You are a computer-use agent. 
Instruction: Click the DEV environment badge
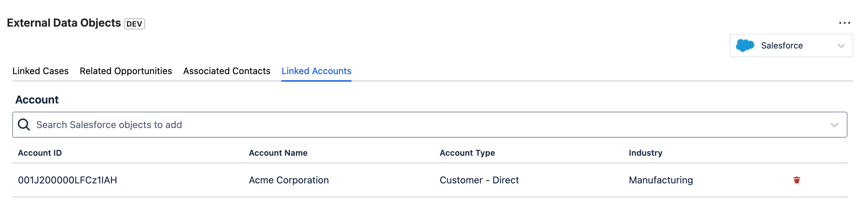134,24
